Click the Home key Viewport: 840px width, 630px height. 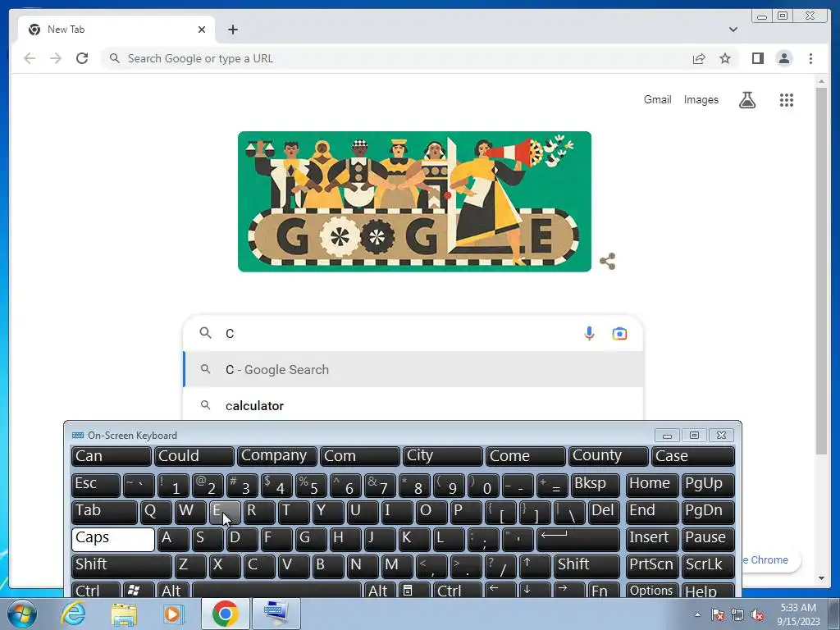[652, 486]
